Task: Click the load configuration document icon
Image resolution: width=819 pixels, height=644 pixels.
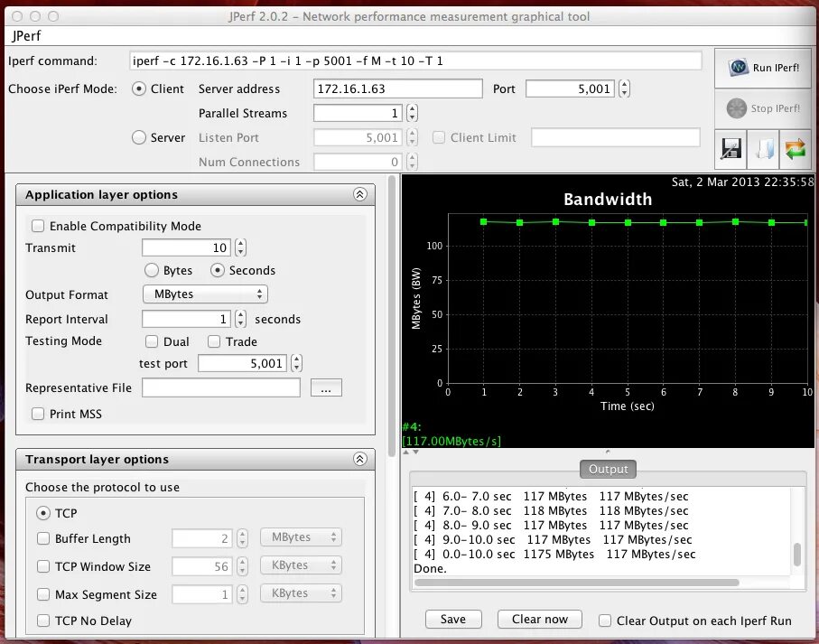Action: pyautogui.click(x=763, y=149)
